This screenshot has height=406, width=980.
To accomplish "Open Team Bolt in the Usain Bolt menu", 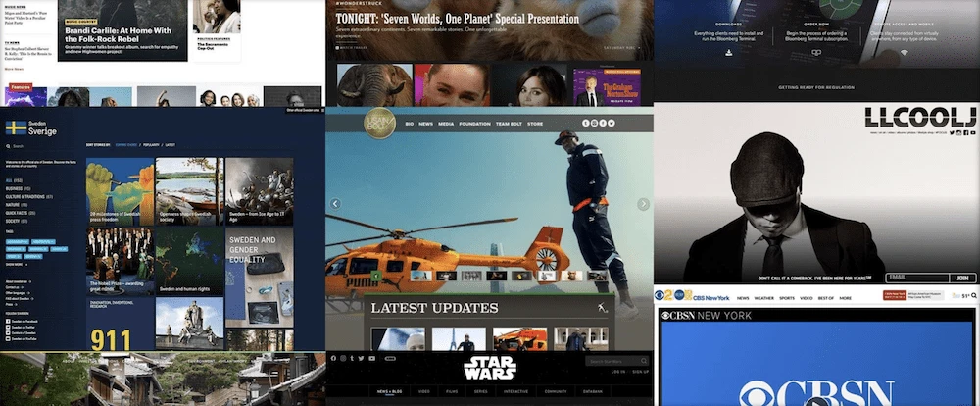I will 510,124.
